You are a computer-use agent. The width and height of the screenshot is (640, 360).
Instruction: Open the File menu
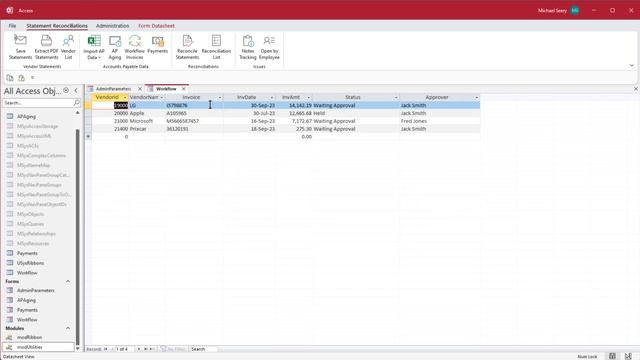pos(12,26)
